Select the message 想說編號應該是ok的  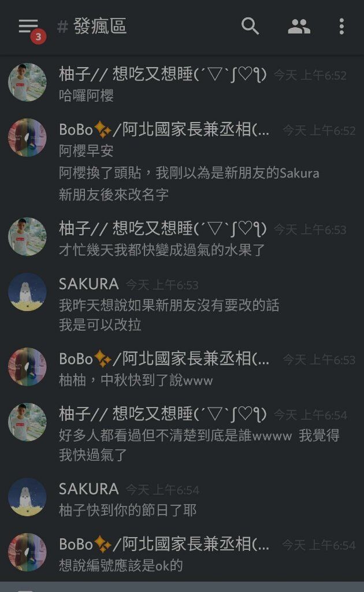click(x=121, y=565)
